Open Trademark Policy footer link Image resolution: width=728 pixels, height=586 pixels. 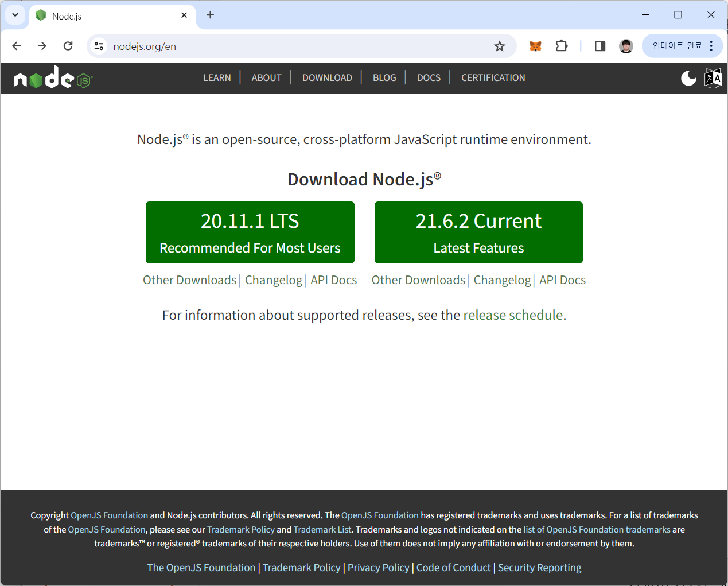click(x=302, y=568)
